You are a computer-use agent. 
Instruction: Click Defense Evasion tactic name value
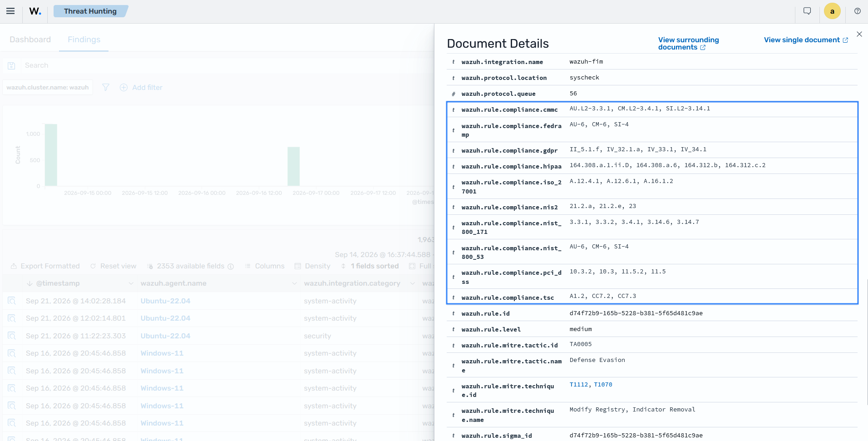click(597, 360)
